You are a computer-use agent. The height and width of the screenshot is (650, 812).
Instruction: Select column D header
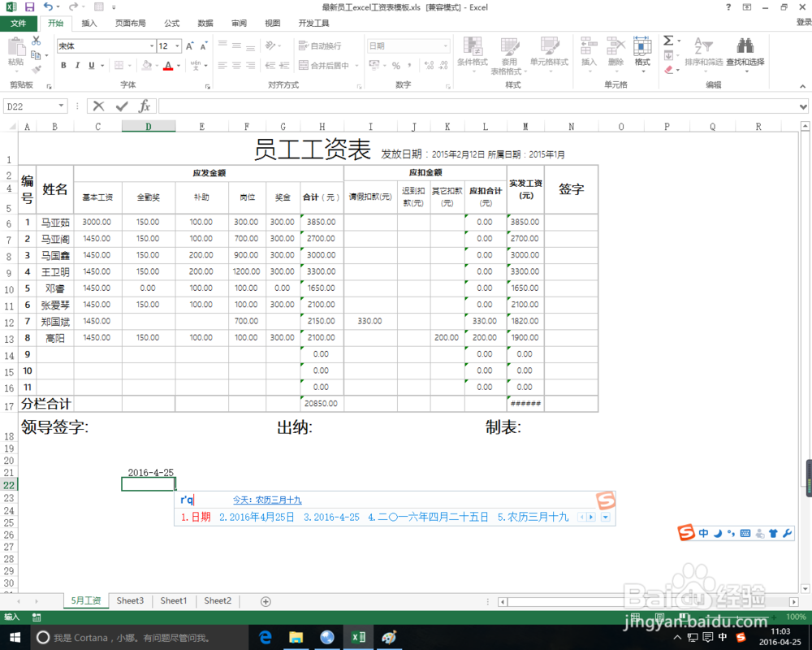pyautogui.click(x=149, y=127)
